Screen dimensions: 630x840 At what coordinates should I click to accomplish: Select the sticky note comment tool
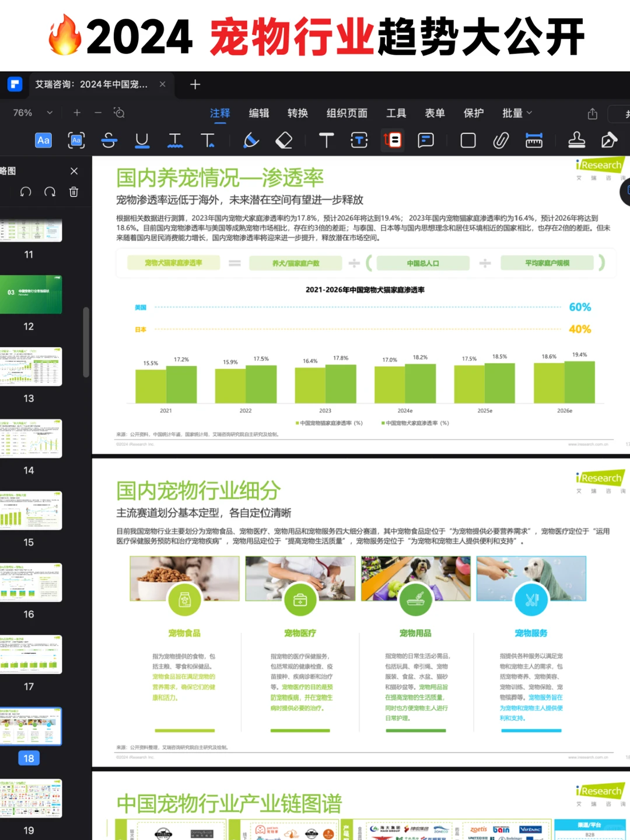426,140
